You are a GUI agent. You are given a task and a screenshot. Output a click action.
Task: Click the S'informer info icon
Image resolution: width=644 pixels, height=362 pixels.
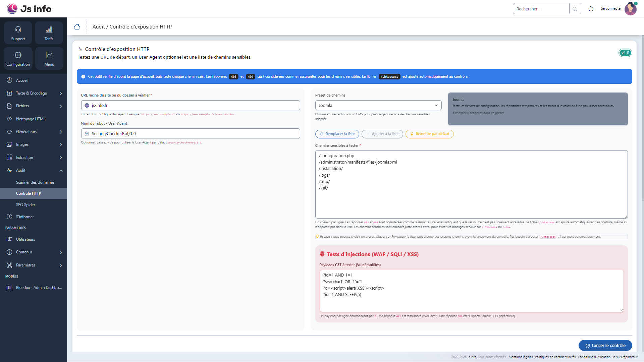tap(9, 217)
